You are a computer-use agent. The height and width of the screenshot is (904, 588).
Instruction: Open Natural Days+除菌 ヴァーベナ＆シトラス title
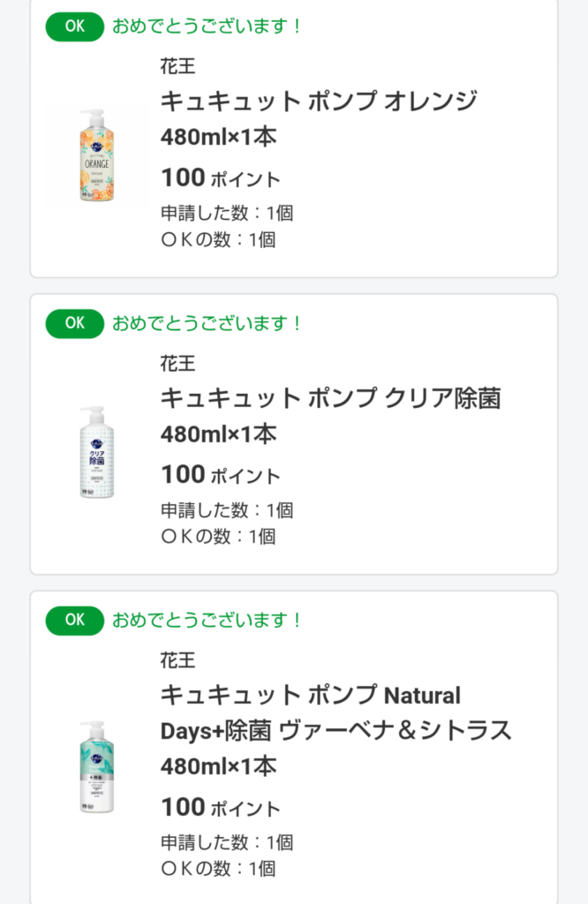335,713
